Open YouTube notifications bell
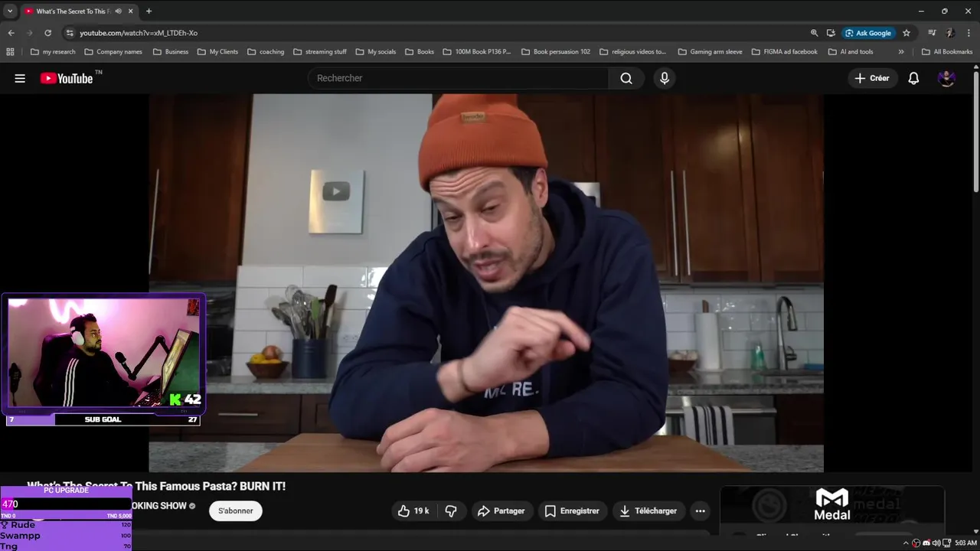This screenshot has width=980, height=551. point(913,78)
